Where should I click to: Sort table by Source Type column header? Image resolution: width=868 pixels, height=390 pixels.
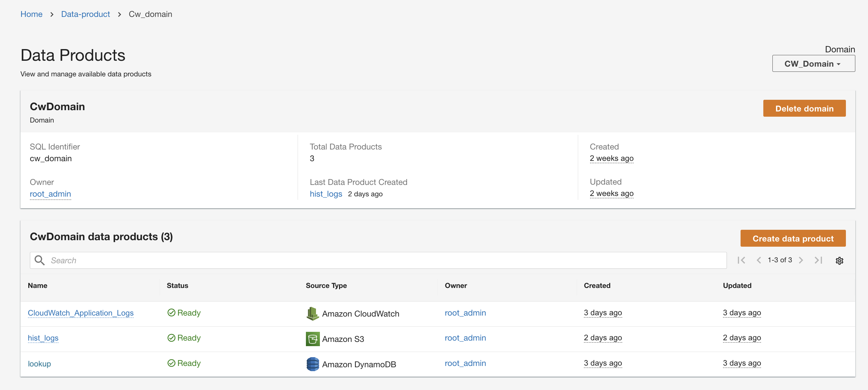[x=326, y=286]
